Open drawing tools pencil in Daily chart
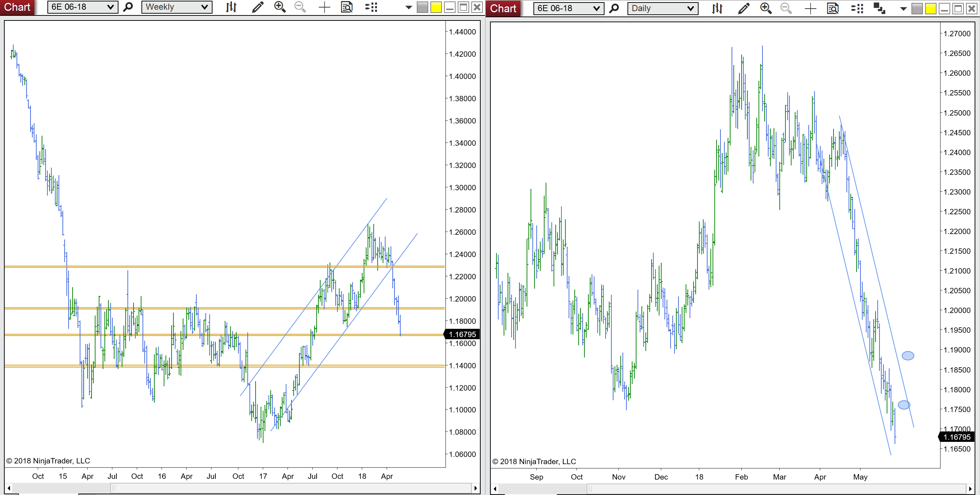Image resolution: width=980 pixels, height=495 pixels. [x=743, y=8]
